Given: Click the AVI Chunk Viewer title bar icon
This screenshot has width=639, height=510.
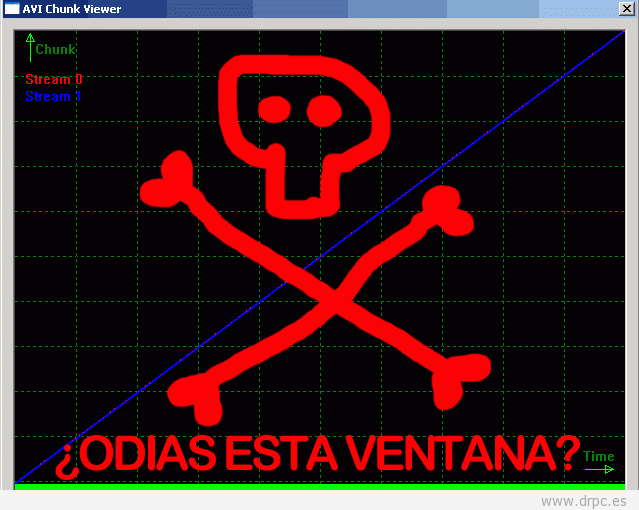Looking at the screenshot, I should (x=12, y=9).
